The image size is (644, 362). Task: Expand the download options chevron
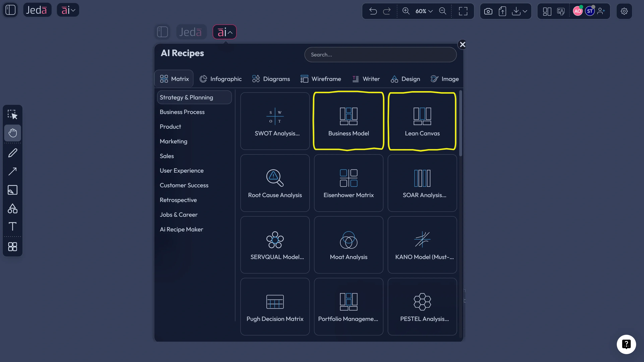tap(526, 11)
